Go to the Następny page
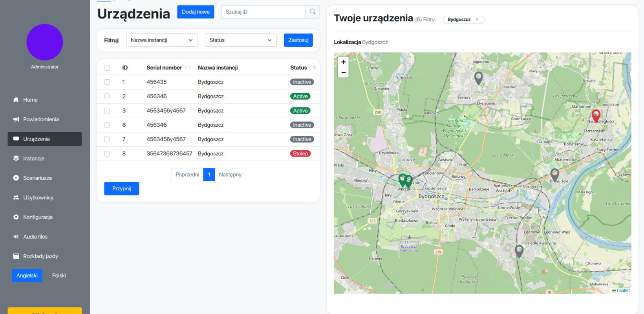Screen dimensions: 644x314 tap(230, 175)
